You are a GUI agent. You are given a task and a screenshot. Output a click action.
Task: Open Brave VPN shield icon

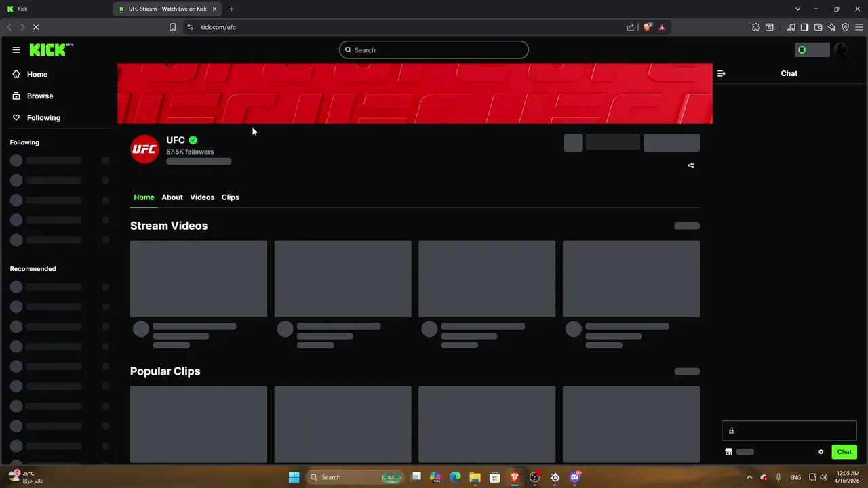pos(846,27)
